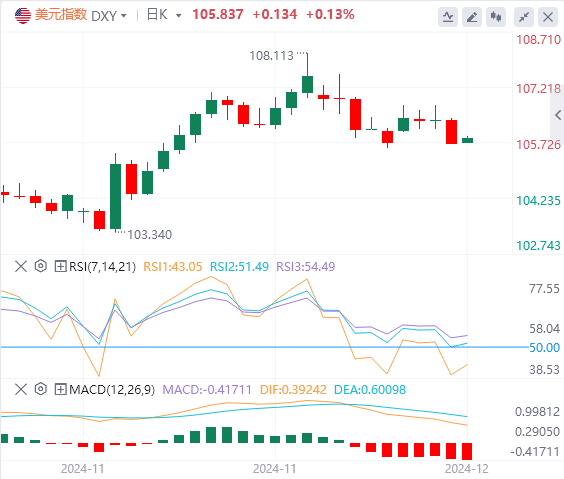Switch chart style with candlestick icon
The width and height of the screenshot is (564, 479).
[496, 17]
